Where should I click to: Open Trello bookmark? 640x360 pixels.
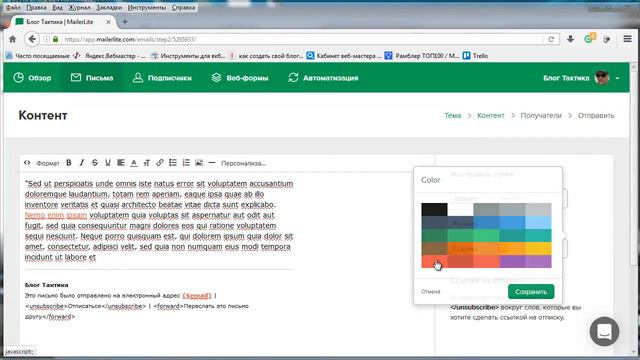(476, 56)
